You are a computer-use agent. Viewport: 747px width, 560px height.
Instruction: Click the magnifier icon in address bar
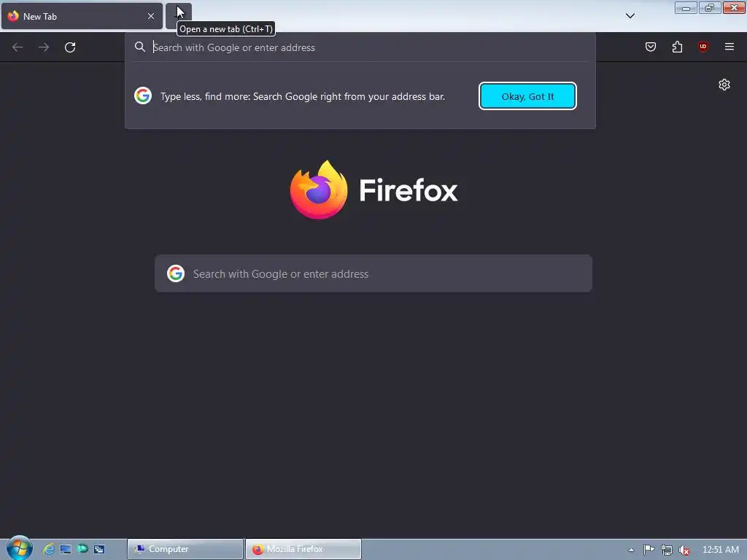coord(139,47)
